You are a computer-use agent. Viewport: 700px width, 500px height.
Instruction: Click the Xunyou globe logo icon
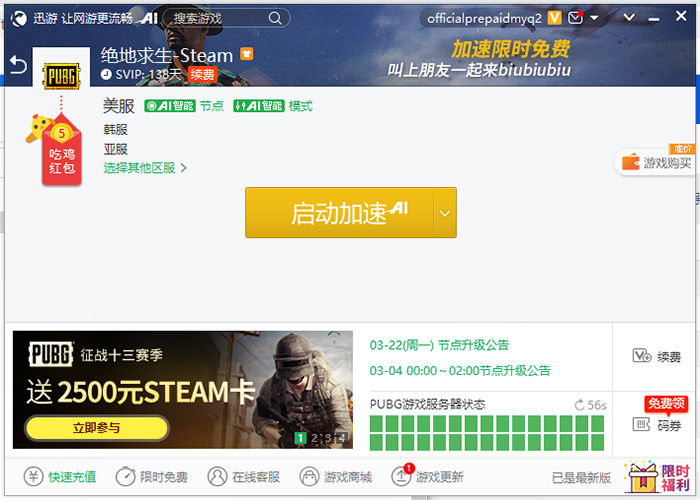(x=19, y=18)
